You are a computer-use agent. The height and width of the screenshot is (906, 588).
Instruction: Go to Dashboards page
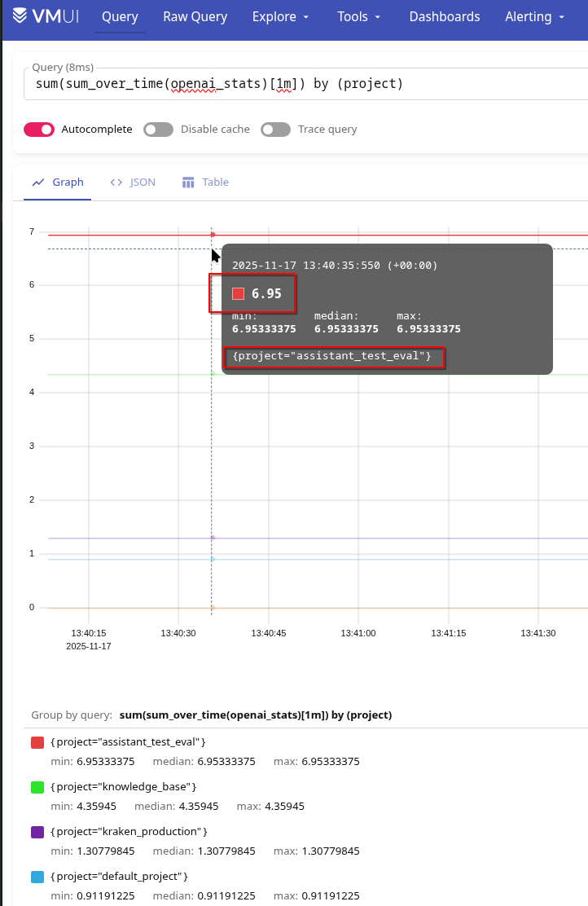(445, 17)
